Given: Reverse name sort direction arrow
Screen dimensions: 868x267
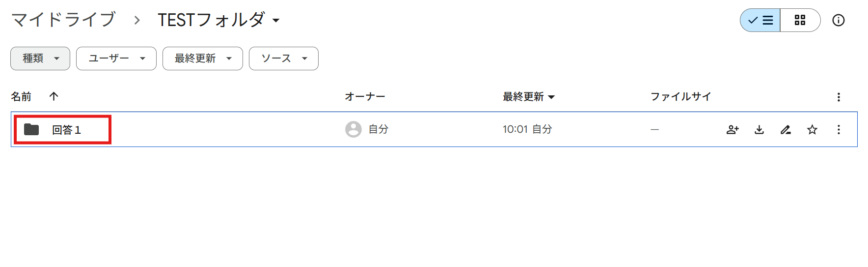Looking at the screenshot, I should (x=54, y=96).
